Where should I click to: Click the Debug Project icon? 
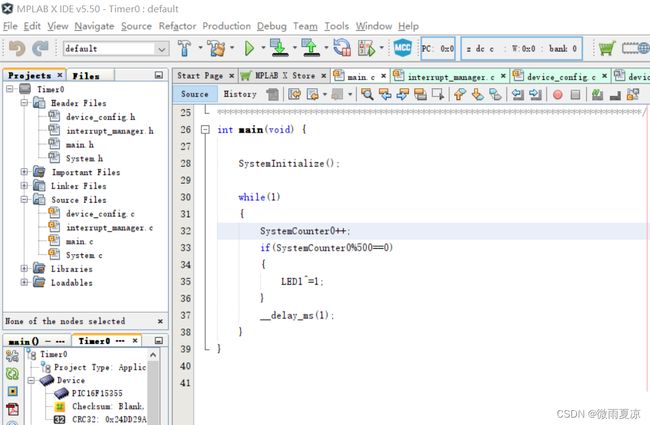point(367,48)
